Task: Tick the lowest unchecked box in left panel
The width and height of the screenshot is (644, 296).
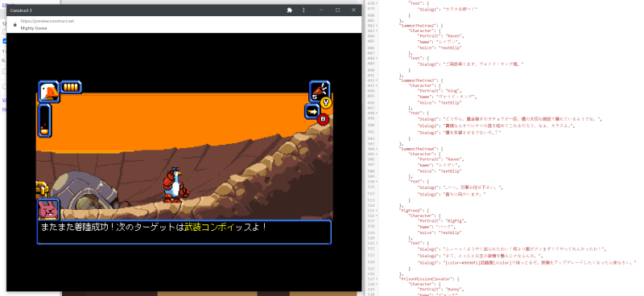Action: (x=5, y=87)
